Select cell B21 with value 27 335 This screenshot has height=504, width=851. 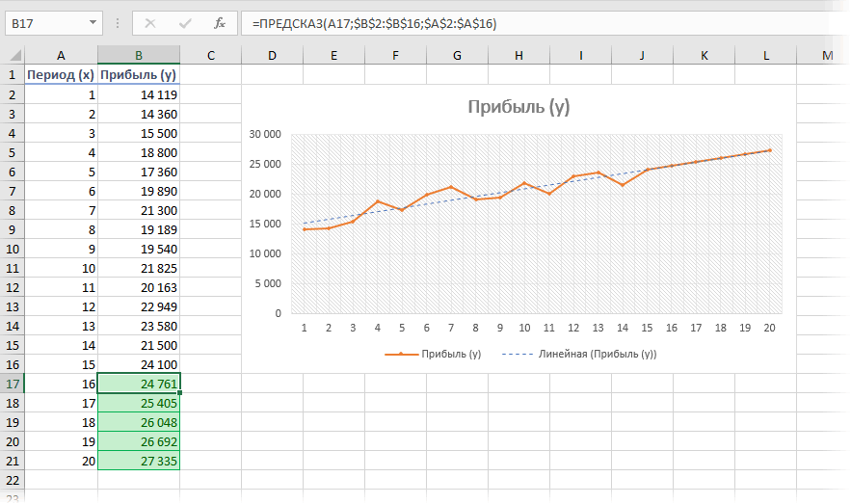pyautogui.click(x=139, y=461)
